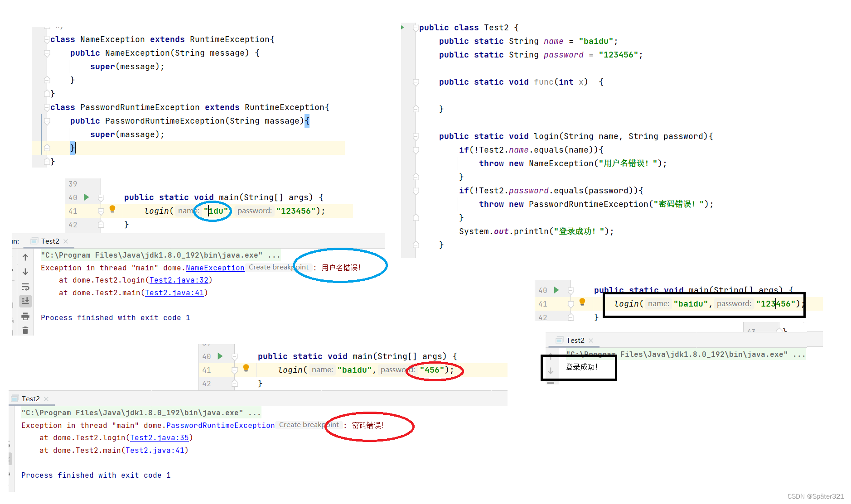Click the name = "baidu" field declaration
The height and width of the screenshot is (504, 851).
[528, 41]
